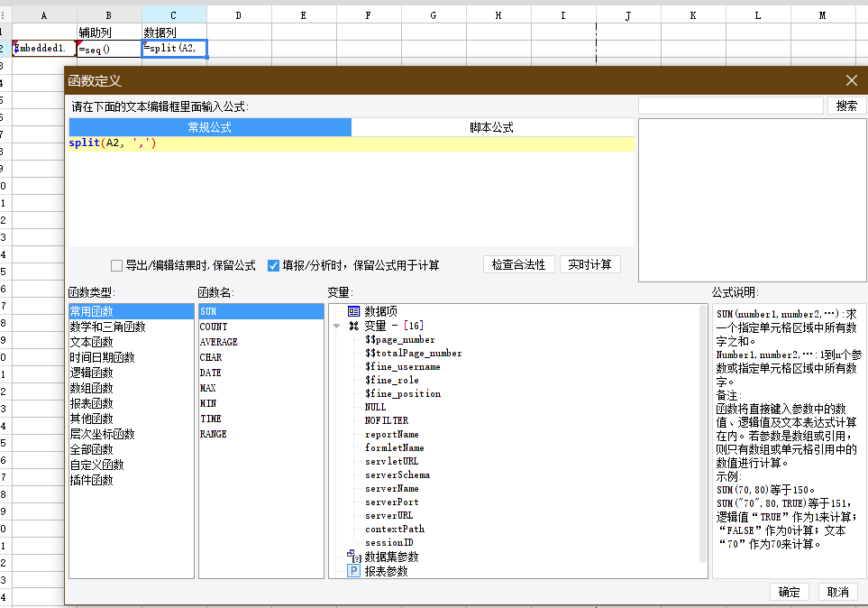
Task: Enable 导出/编辑结果时,保留公式 checkbox
Action: click(116, 265)
